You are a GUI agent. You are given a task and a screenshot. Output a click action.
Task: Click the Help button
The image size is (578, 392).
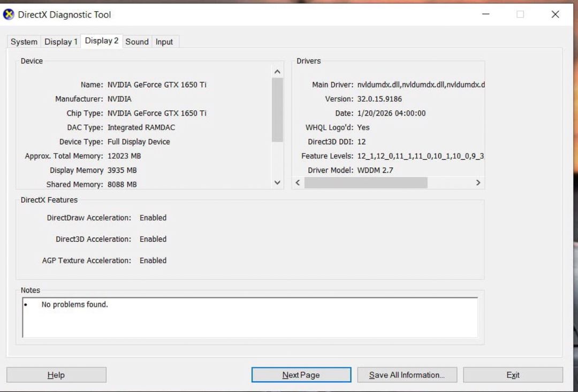(x=56, y=375)
